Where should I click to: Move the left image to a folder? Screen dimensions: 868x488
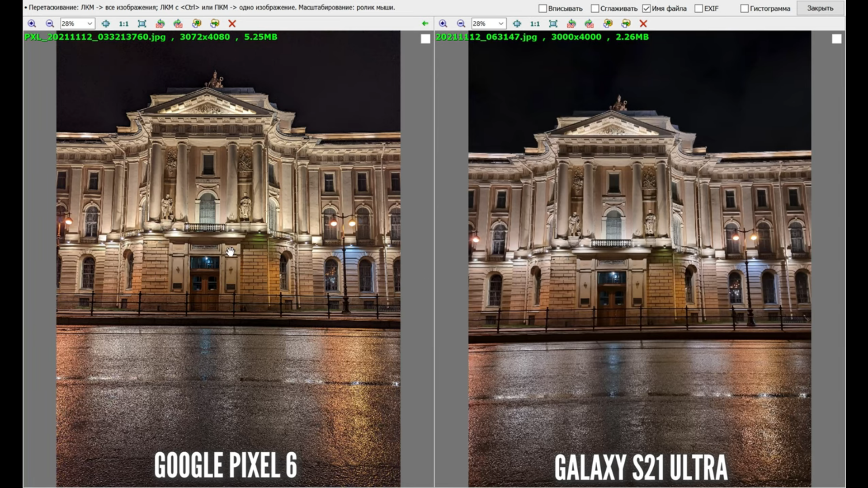[x=215, y=23]
